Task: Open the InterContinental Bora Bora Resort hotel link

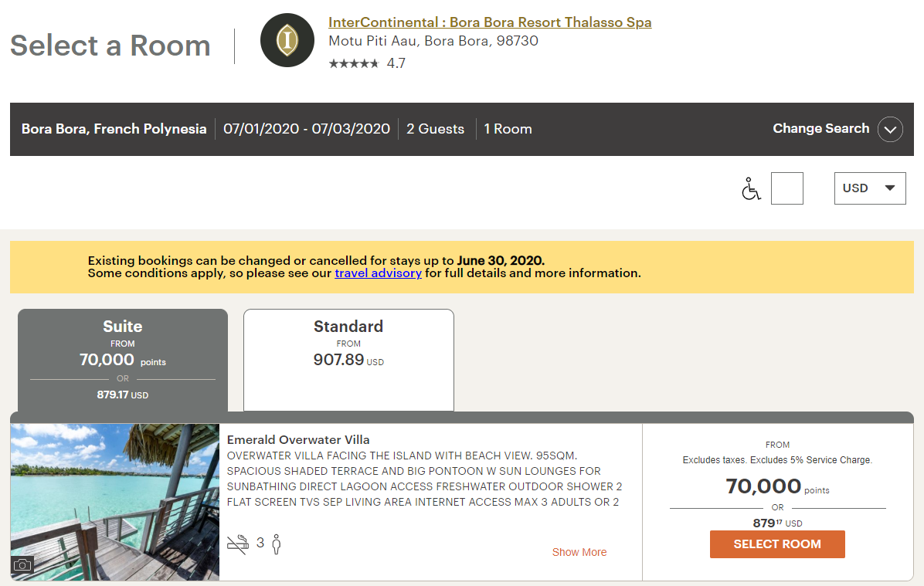Action: pos(490,22)
